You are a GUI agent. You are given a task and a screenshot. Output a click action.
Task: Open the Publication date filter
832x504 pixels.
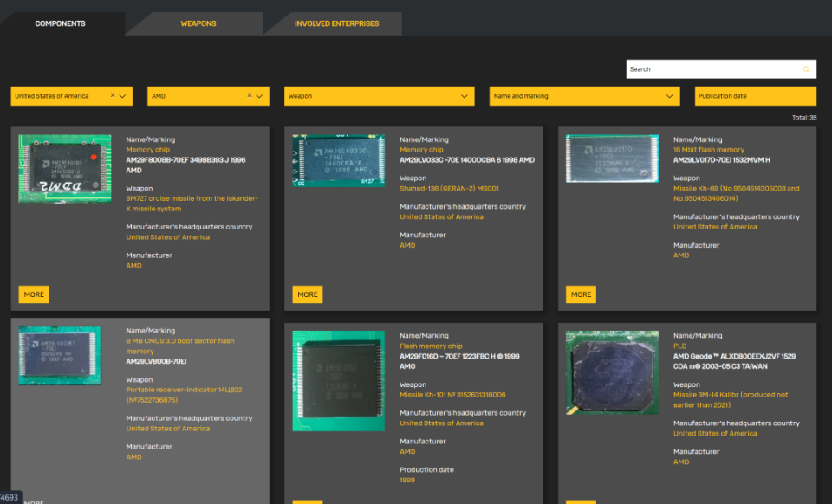point(756,96)
